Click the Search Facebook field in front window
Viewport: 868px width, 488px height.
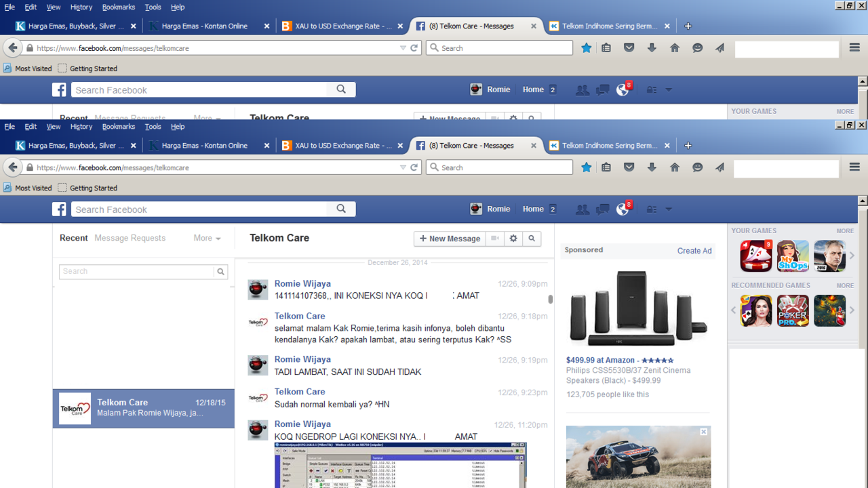click(x=199, y=209)
